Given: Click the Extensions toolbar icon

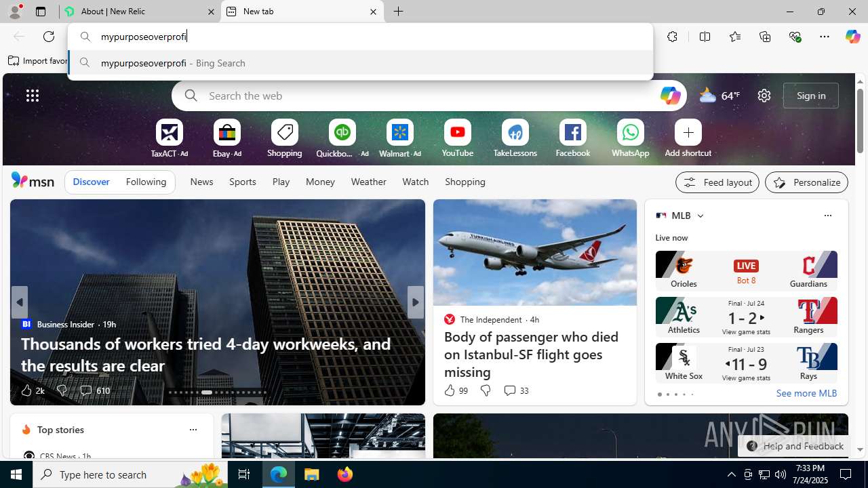Looking at the screenshot, I should (672, 37).
